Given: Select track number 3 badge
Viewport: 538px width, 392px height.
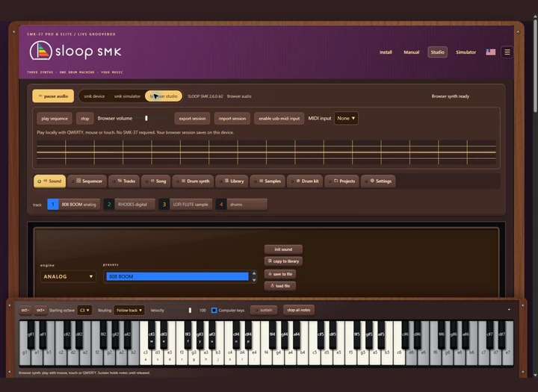Looking at the screenshot, I should coord(164,205).
